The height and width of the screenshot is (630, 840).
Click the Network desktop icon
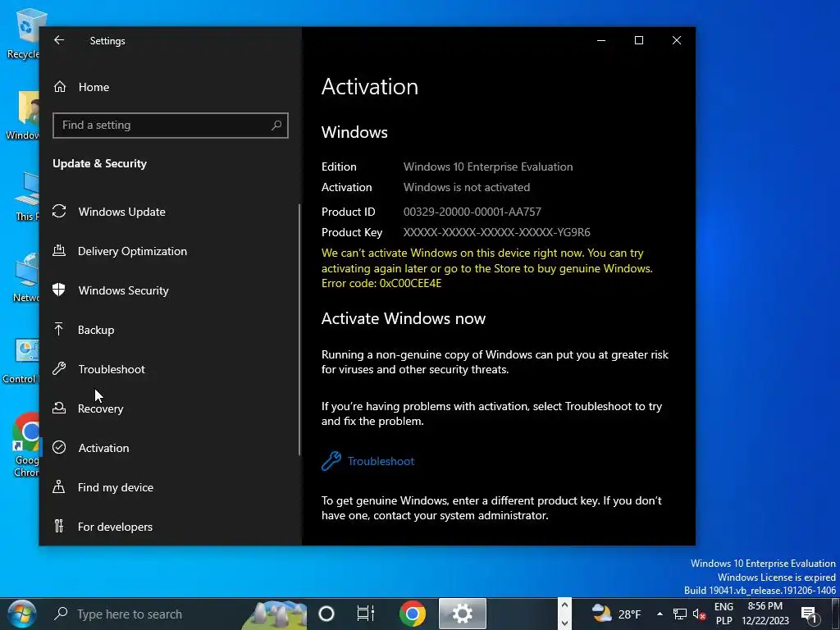[25, 279]
